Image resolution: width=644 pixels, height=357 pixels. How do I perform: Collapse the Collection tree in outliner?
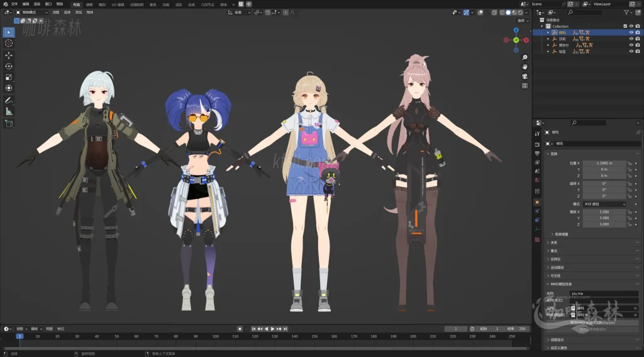(x=541, y=26)
